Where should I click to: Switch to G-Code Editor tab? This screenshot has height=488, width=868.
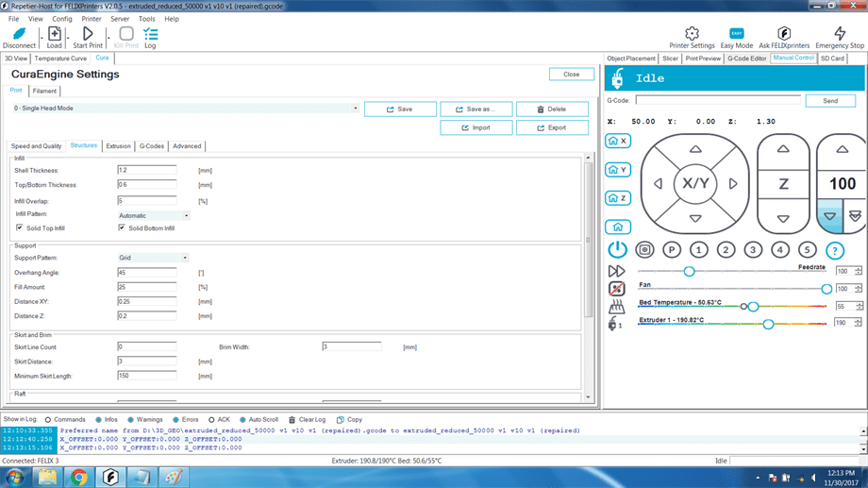pos(747,59)
